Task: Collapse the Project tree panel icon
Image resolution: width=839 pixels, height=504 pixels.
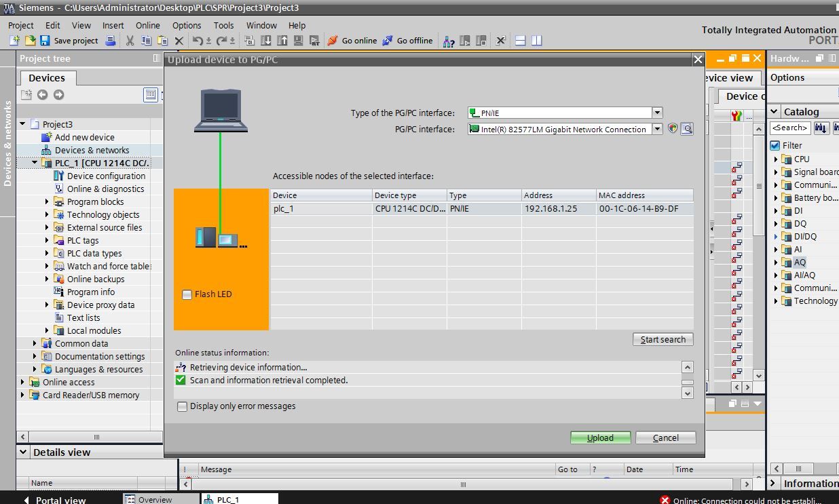Action: tap(157, 58)
